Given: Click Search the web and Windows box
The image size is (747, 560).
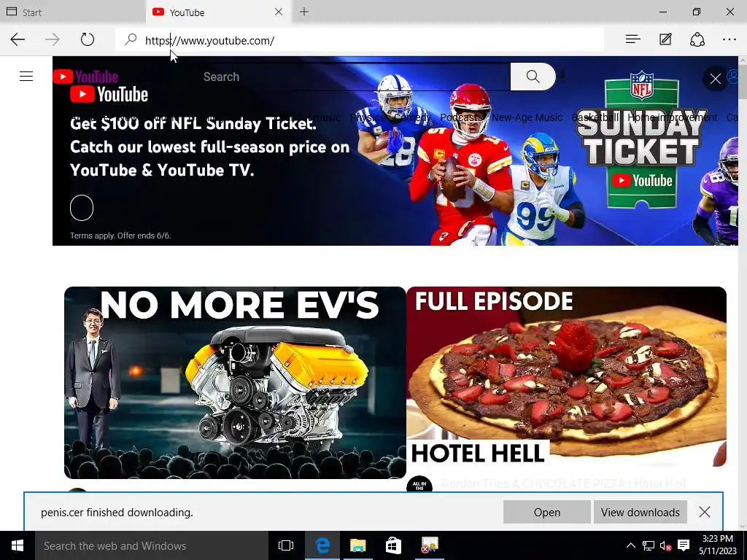Looking at the screenshot, I should (152, 545).
